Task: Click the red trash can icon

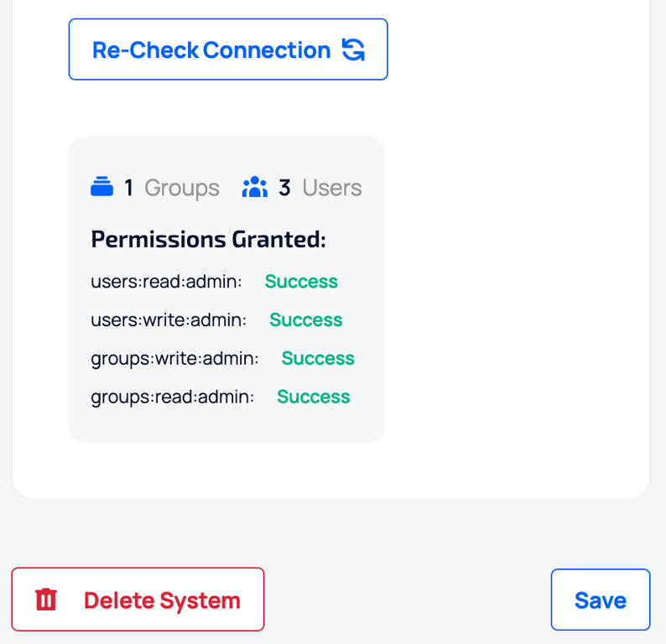Action: pos(46,600)
